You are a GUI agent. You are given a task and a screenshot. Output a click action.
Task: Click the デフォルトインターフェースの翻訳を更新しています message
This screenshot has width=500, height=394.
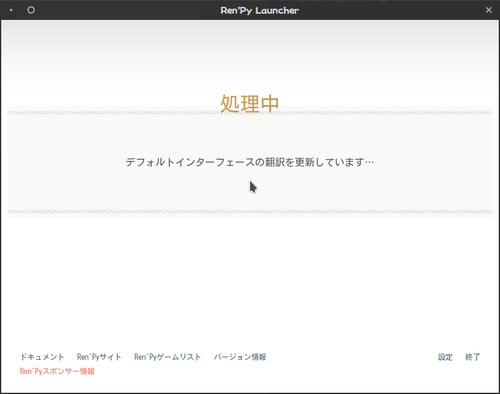[x=250, y=162]
